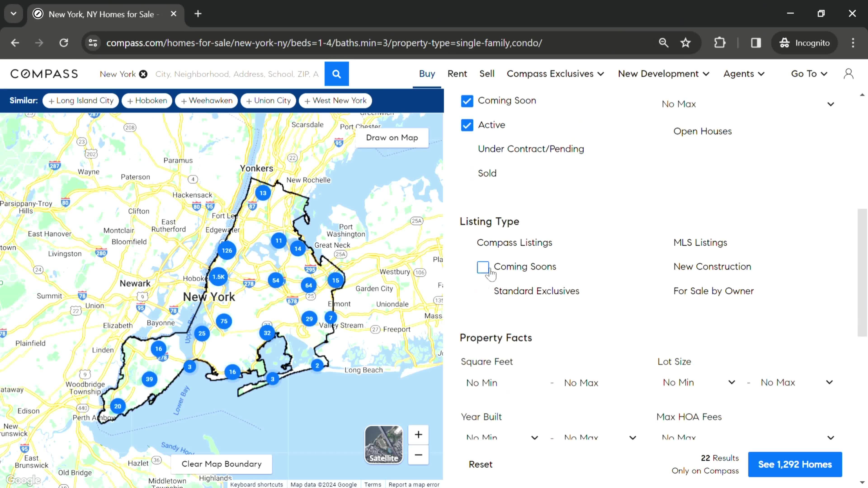Click the 126 listings cluster marker
This screenshot has width=868, height=488.
pyautogui.click(x=227, y=251)
